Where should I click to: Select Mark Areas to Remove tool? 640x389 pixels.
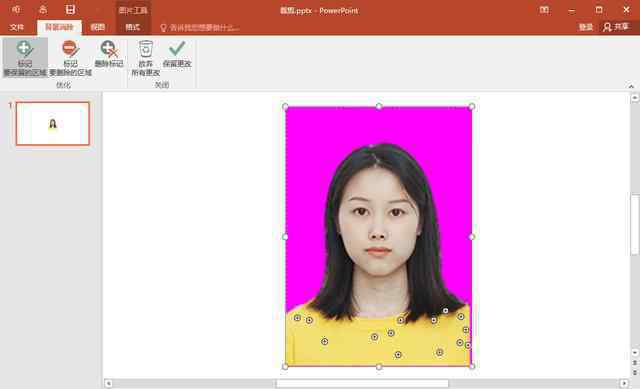(70, 58)
